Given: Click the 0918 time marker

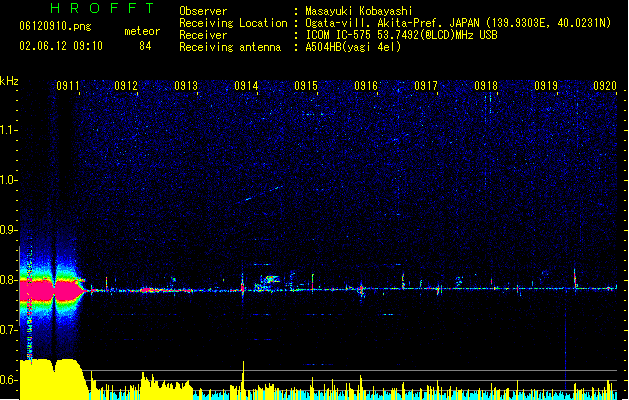Looking at the screenshot, I should point(486,86).
